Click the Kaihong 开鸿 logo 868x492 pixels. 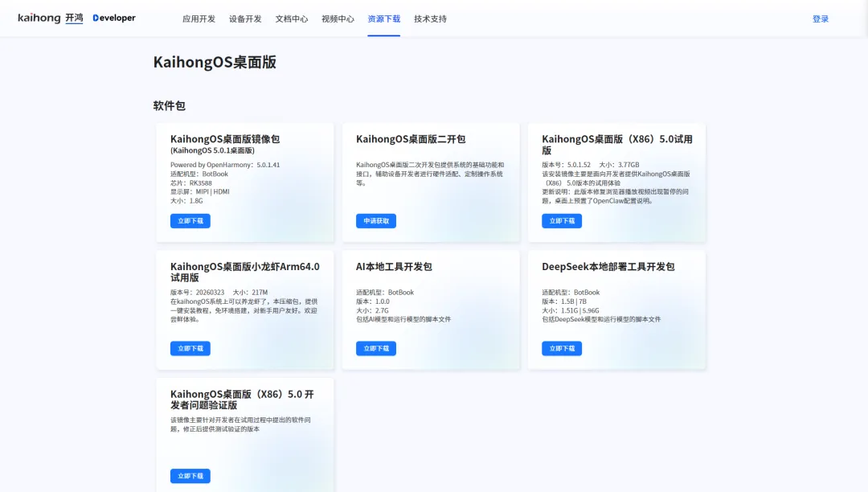tap(51, 18)
